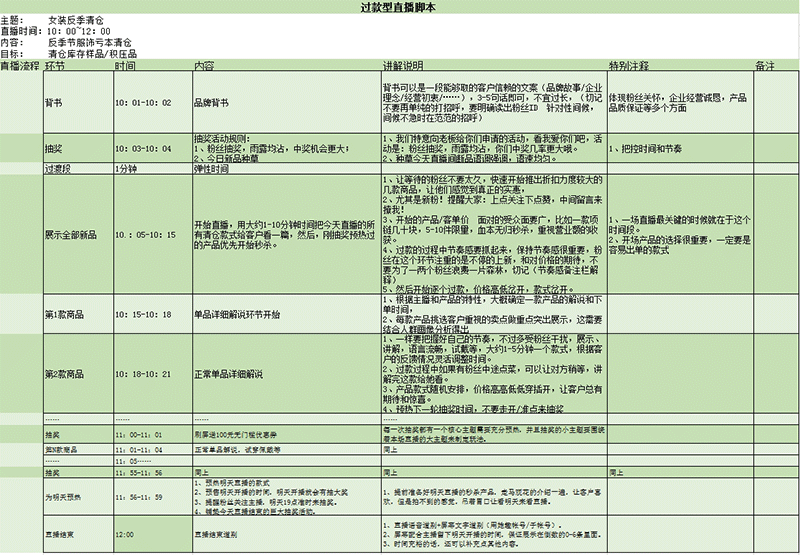
Task: Click the 环节 column header
Action: click(55, 65)
